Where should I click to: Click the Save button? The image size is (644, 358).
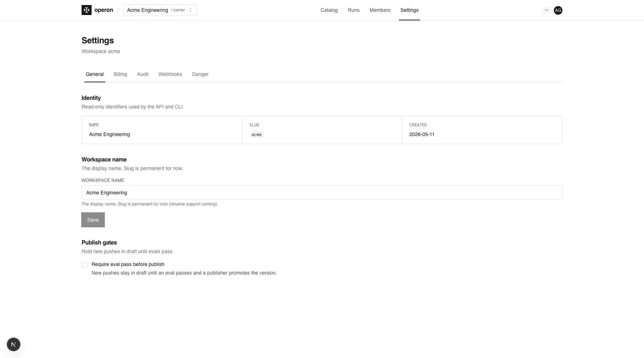tap(93, 220)
